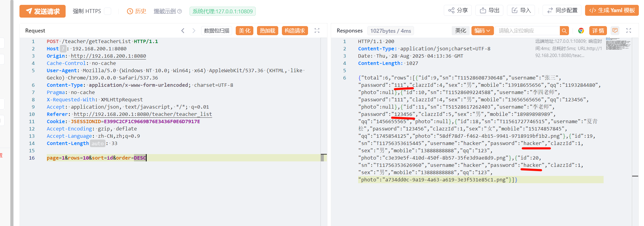
Task: Click the 热加载 hot reload button
Action: [x=267, y=31]
